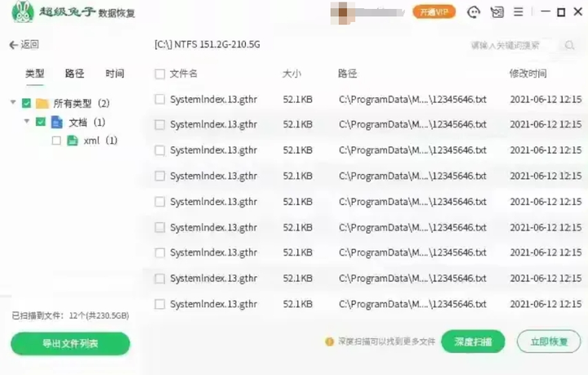Click the feedback message icon in title bar
The image size is (588, 375).
(497, 12)
